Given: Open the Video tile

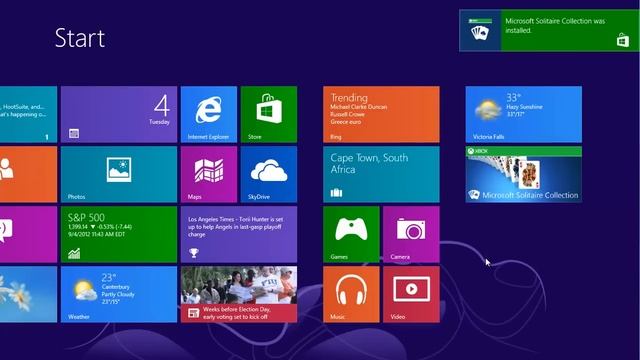Looking at the screenshot, I should tap(411, 294).
